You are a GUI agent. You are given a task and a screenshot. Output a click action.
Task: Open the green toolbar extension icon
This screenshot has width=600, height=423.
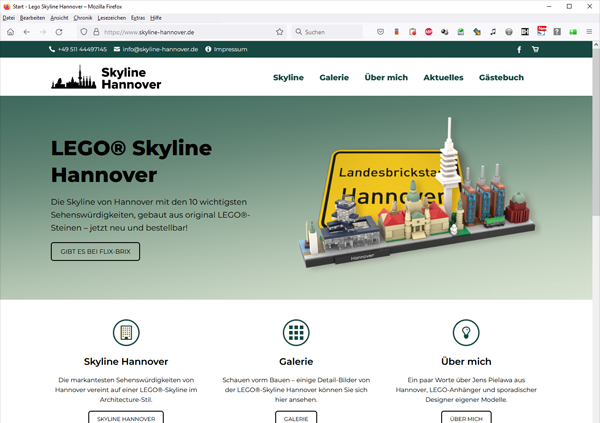[573, 32]
